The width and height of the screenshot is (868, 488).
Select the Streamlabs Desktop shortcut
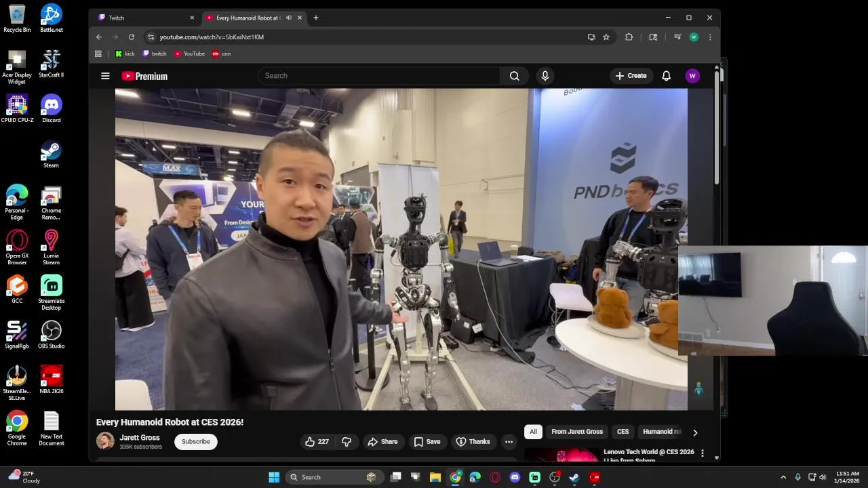(51, 293)
